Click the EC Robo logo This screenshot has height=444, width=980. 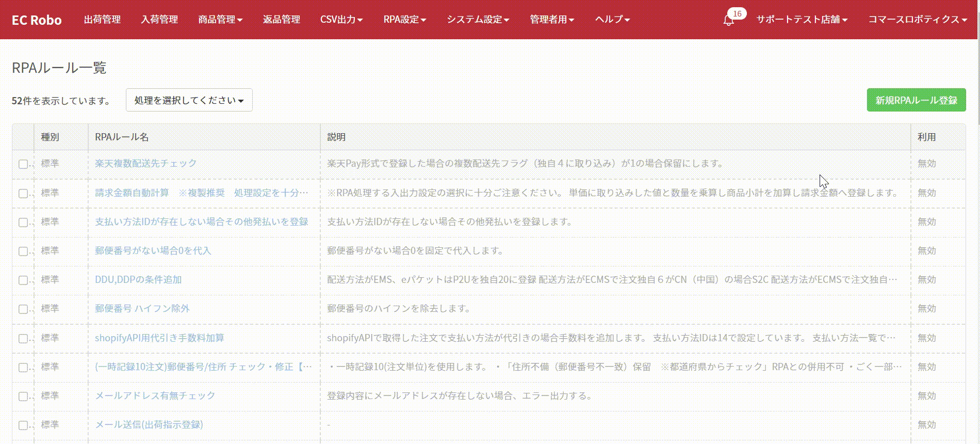[37, 20]
